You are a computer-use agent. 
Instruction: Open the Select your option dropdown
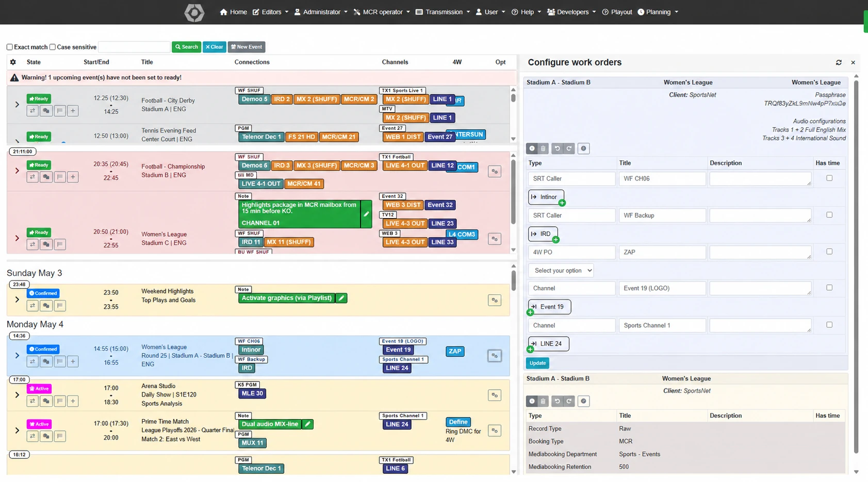click(561, 271)
